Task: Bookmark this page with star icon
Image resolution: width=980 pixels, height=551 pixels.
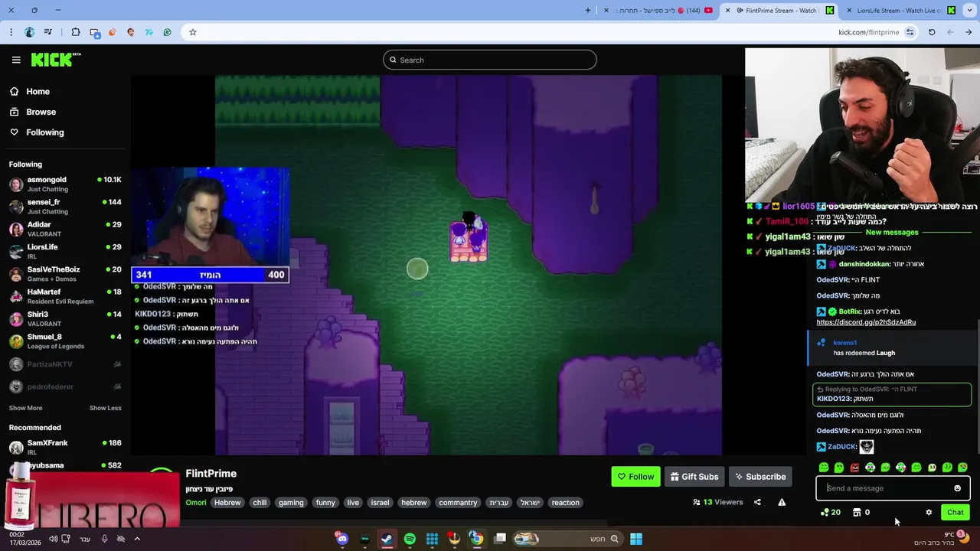Action: click(x=193, y=32)
